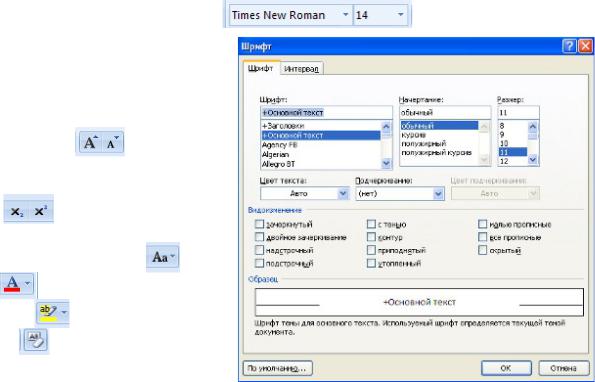
Task: Select +Заголовки in font list
Action: [x=321, y=126]
